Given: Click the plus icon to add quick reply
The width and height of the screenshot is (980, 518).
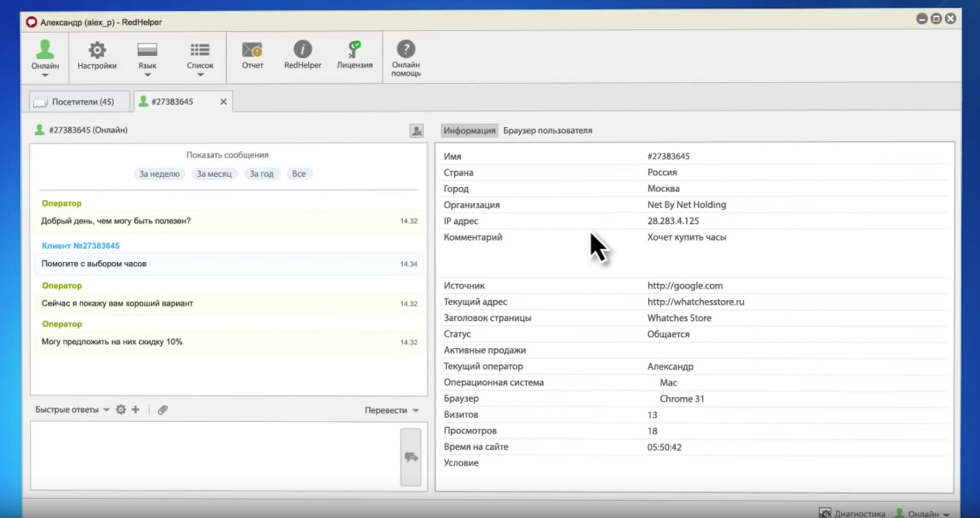Looking at the screenshot, I should point(136,409).
